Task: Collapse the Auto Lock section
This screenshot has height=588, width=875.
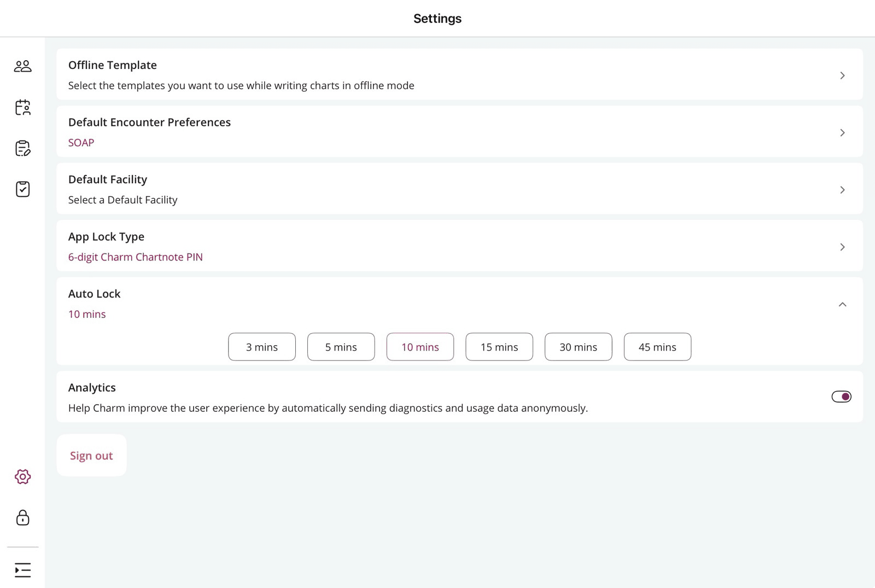Action: pos(842,304)
